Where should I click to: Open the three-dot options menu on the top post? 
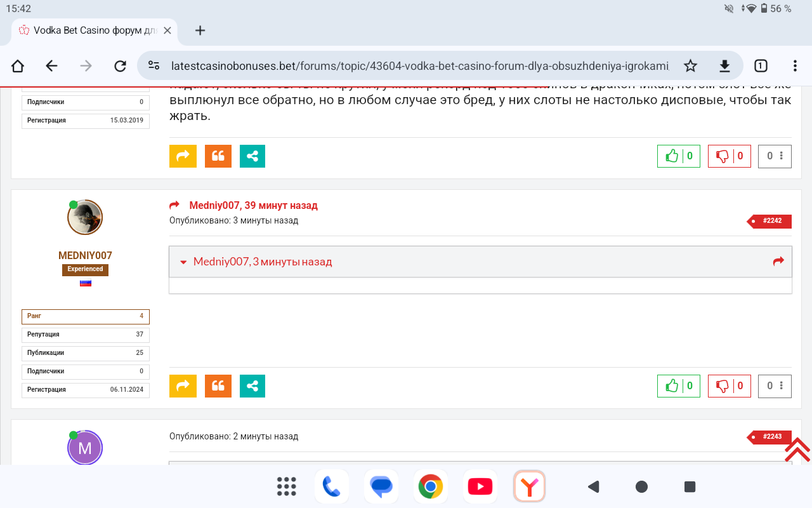pyautogui.click(x=781, y=156)
